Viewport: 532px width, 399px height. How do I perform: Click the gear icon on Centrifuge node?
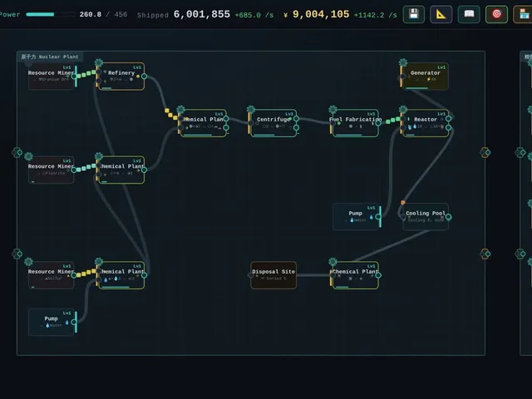pyautogui.click(x=251, y=109)
